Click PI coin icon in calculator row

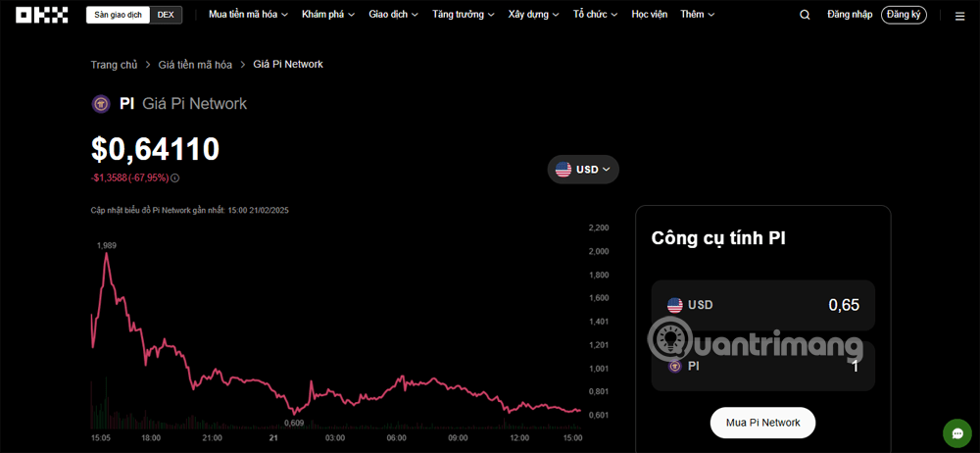(674, 366)
